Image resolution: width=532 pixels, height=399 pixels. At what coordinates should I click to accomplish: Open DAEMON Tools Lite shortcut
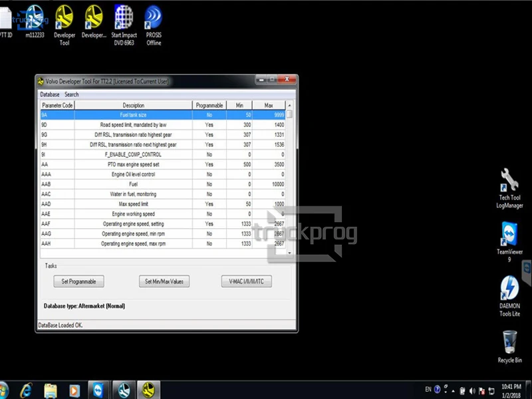pyautogui.click(x=509, y=296)
